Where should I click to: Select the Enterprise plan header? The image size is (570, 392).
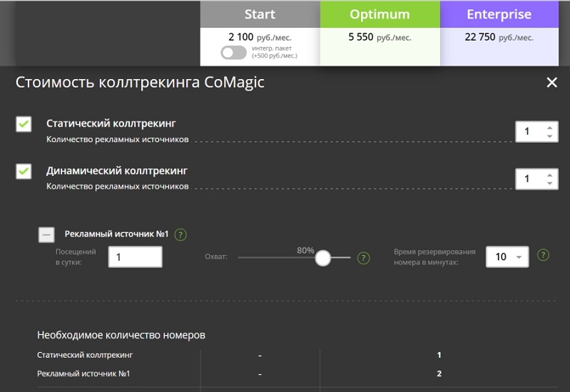[499, 14]
